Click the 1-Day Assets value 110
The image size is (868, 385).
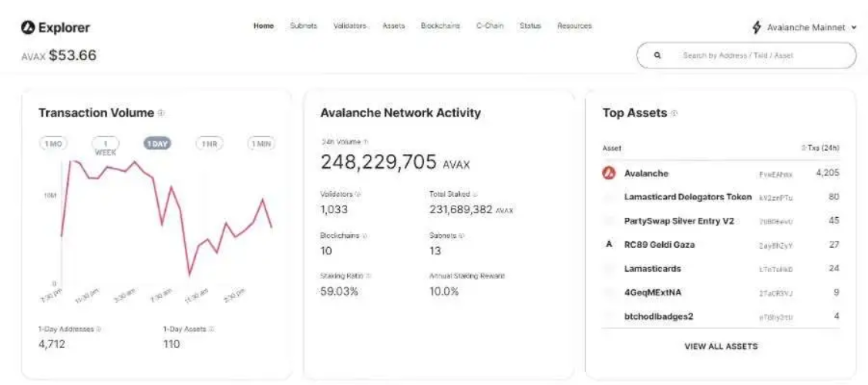pos(172,344)
